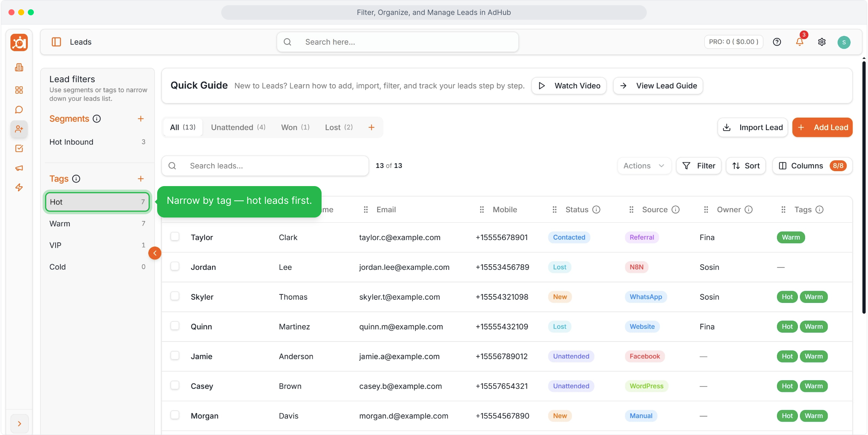Open the View Lead Guide link

[658, 86]
